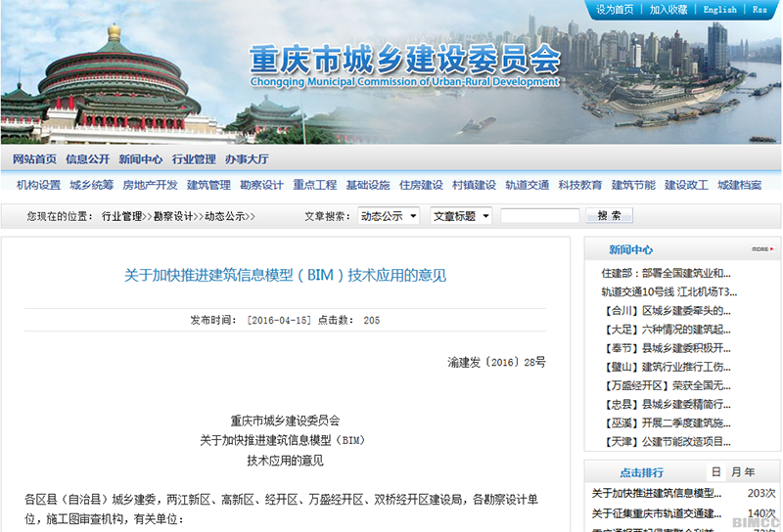783x532 pixels.
Task: Select 村镇建设 in the sub navigation
Action: pyautogui.click(x=474, y=185)
